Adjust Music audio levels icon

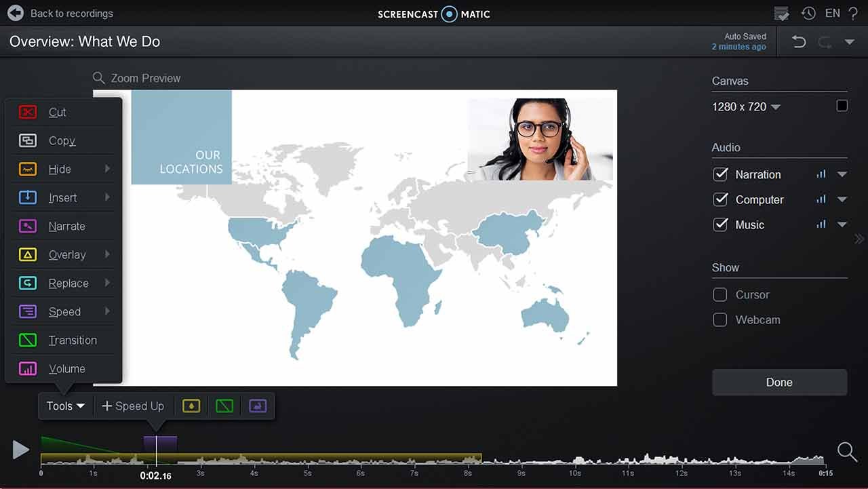821,224
